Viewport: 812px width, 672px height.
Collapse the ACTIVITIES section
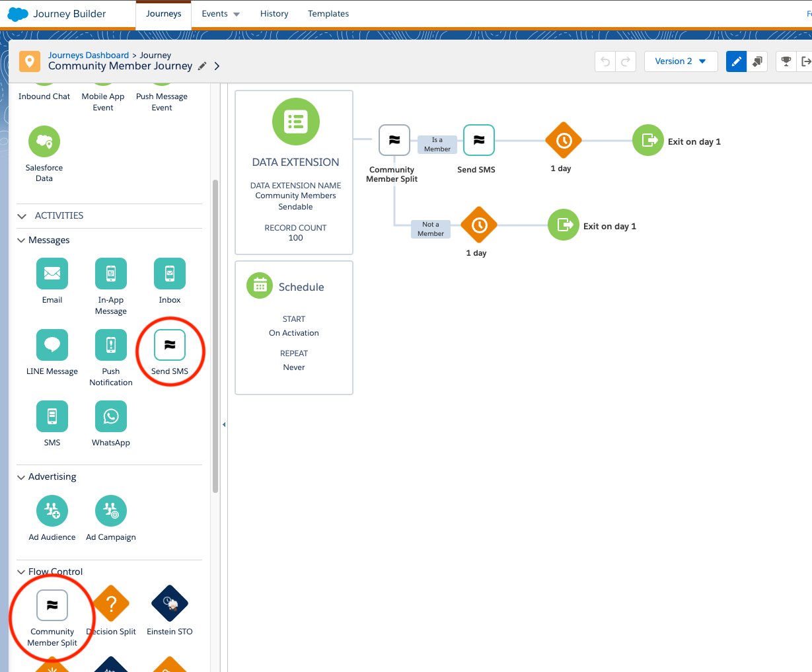coord(22,216)
